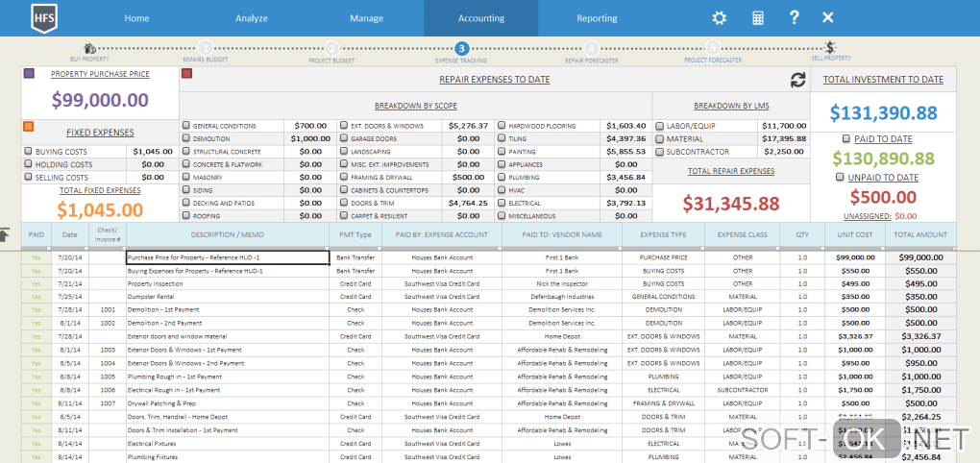
Task: Select step 3 Expense Tracking
Action: coord(461,48)
